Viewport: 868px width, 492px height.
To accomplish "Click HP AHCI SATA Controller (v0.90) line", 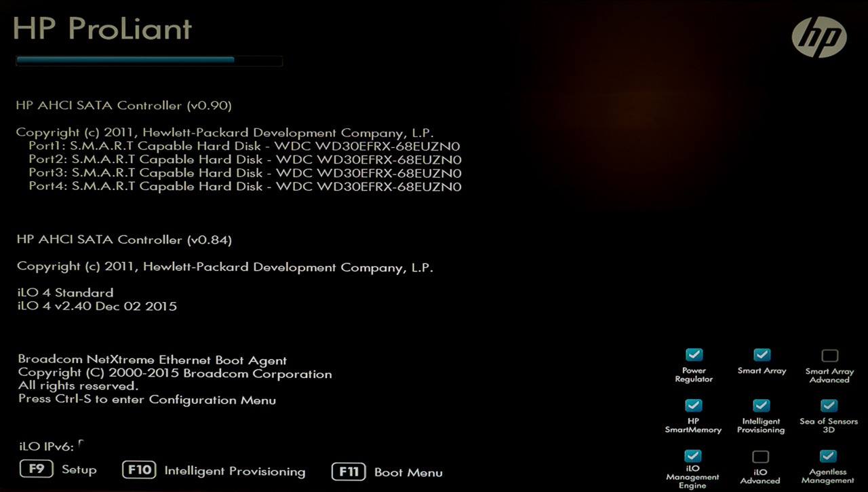I will pos(124,106).
